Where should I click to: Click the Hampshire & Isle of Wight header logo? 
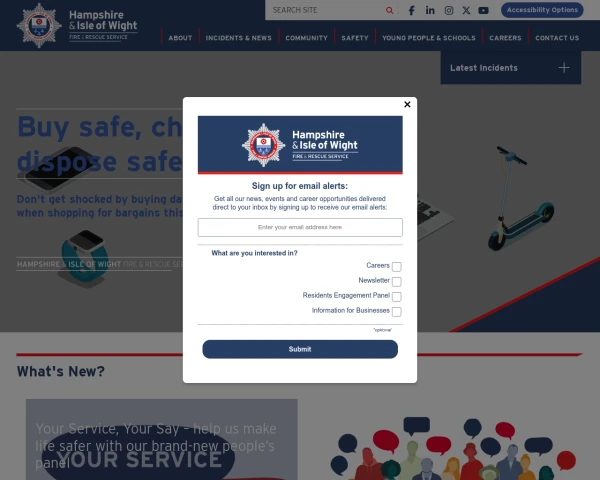click(x=77, y=25)
